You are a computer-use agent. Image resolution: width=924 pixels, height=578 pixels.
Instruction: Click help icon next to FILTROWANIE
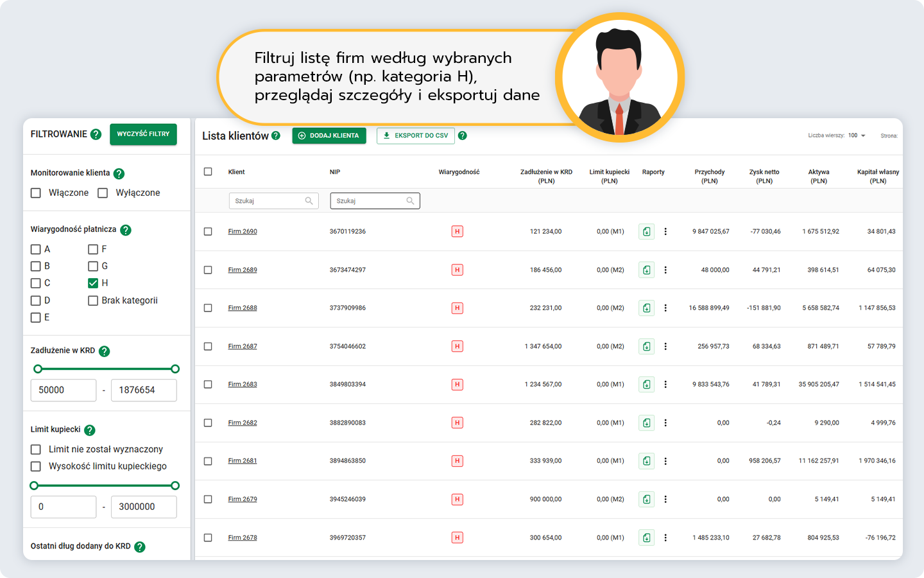(x=96, y=134)
